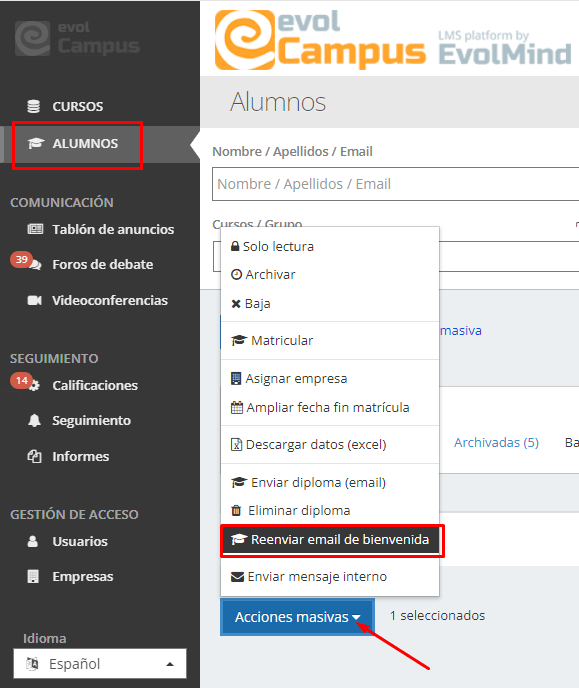The width and height of the screenshot is (579, 688).
Task: Open the Acciones masivas dropdown button
Action: 297,617
